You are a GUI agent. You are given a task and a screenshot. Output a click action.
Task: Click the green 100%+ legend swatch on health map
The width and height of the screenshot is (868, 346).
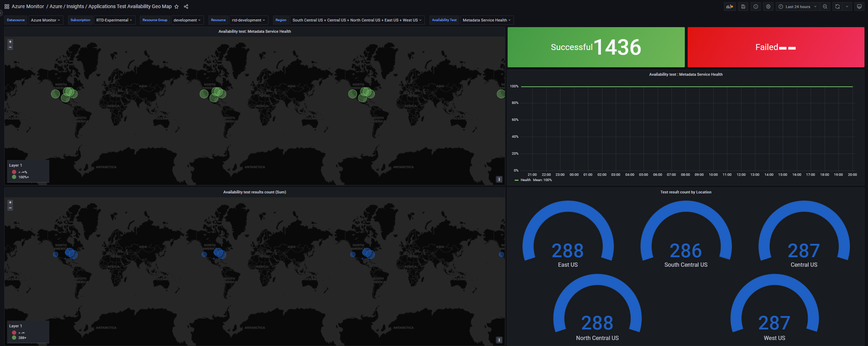click(14, 177)
